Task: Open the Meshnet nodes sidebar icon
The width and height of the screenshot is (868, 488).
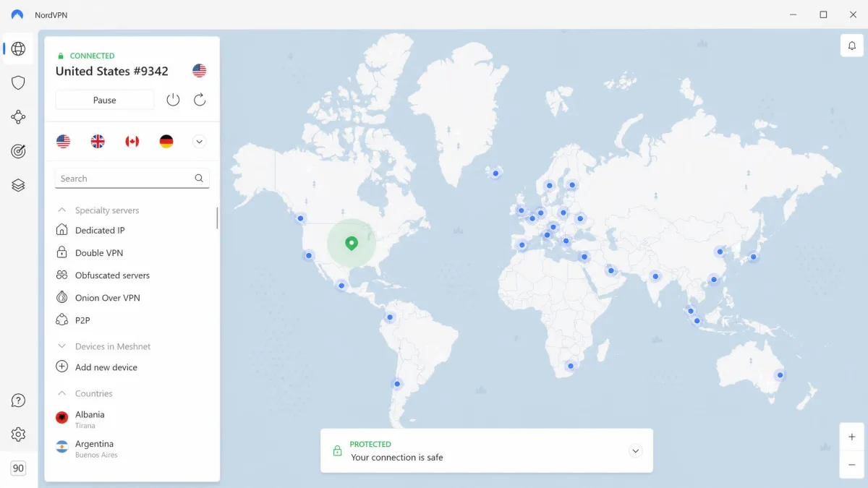Action: (19, 117)
